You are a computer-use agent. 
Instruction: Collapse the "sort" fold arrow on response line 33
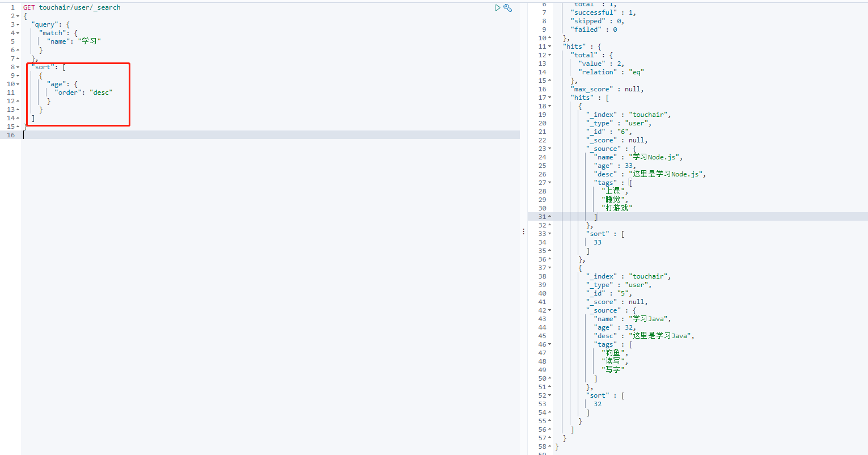[x=549, y=234]
